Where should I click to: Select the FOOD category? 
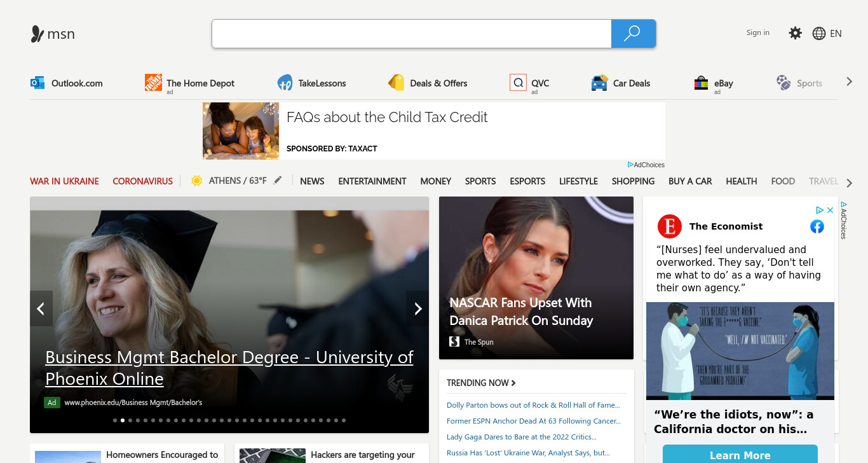coord(783,181)
